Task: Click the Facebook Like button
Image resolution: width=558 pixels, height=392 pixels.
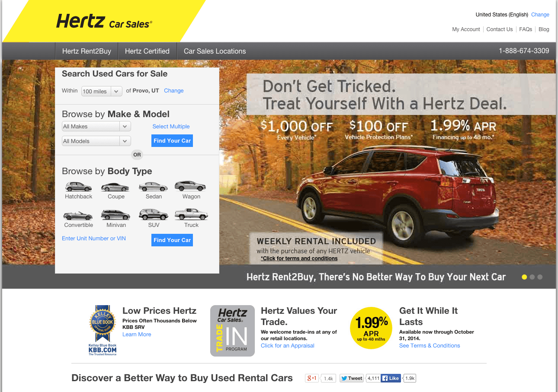Action: pos(391,378)
